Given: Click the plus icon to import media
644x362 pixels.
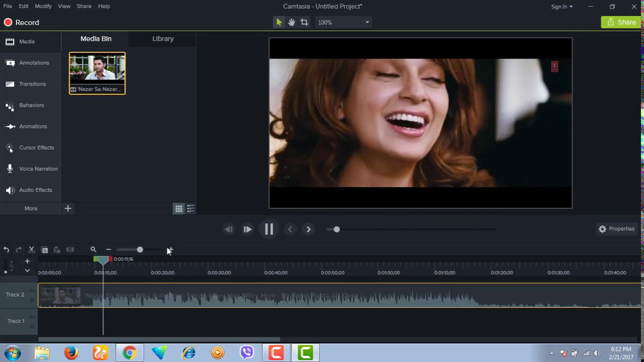Looking at the screenshot, I should [x=68, y=208].
